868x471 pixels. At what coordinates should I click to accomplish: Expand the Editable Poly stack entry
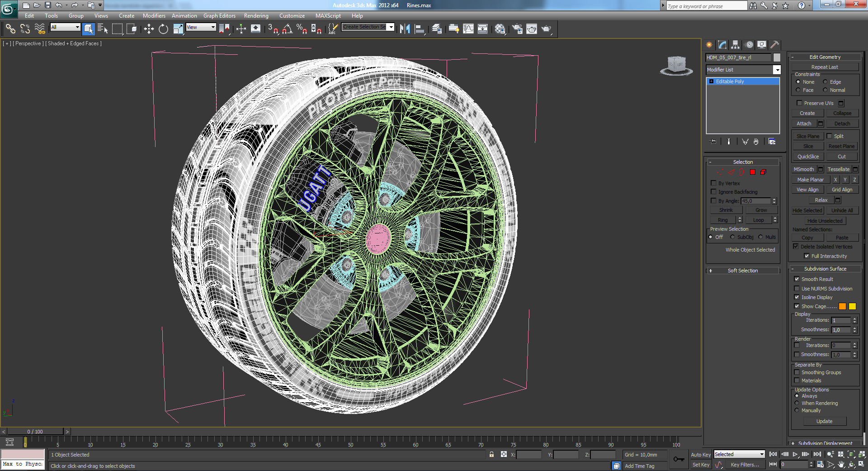pos(711,81)
